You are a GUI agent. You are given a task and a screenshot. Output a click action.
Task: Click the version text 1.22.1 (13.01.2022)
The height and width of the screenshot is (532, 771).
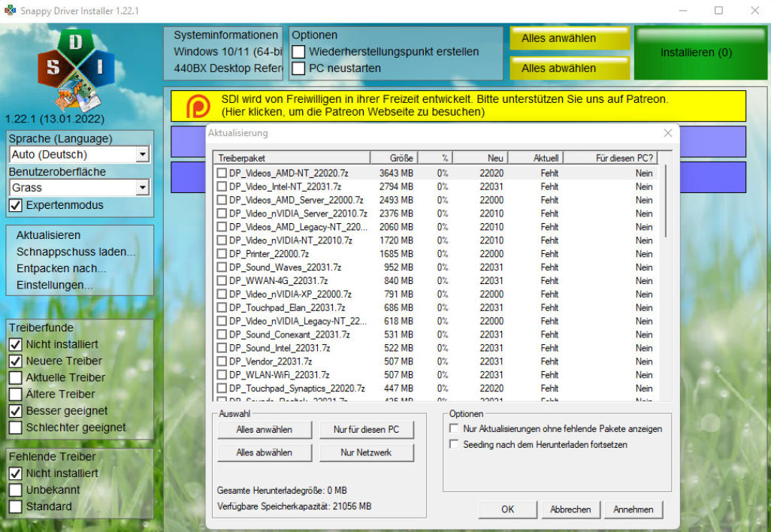point(55,119)
